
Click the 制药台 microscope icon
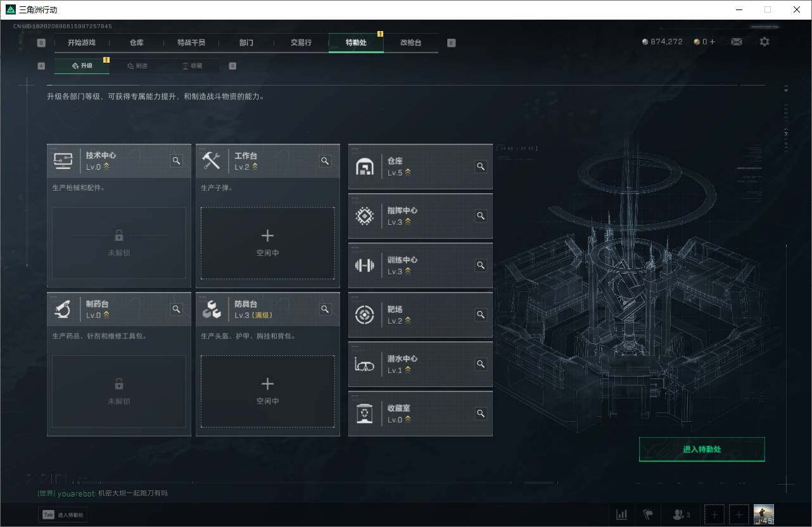click(x=63, y=309)
